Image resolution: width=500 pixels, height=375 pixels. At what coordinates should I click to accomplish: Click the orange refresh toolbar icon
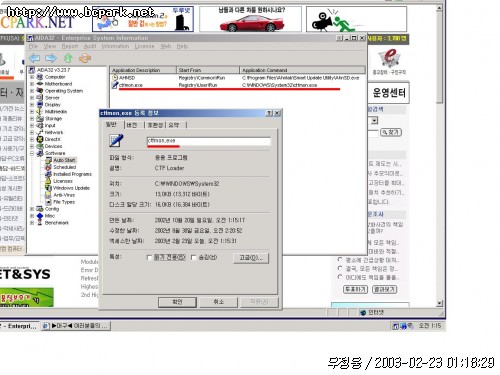pyautogui.click(x=85, y=58)
